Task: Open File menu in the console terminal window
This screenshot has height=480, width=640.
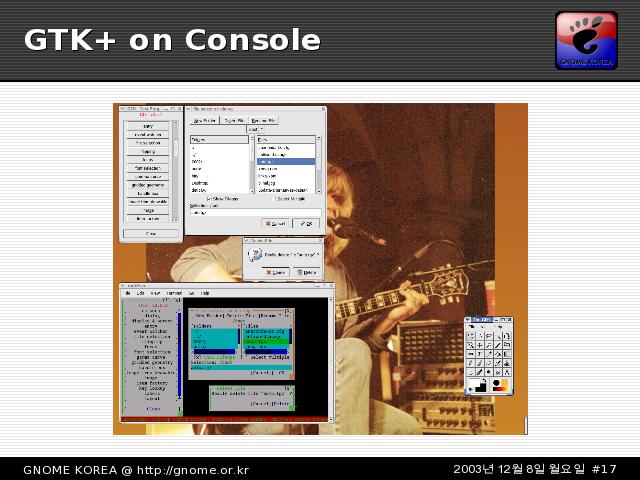Action: [128, 293]
